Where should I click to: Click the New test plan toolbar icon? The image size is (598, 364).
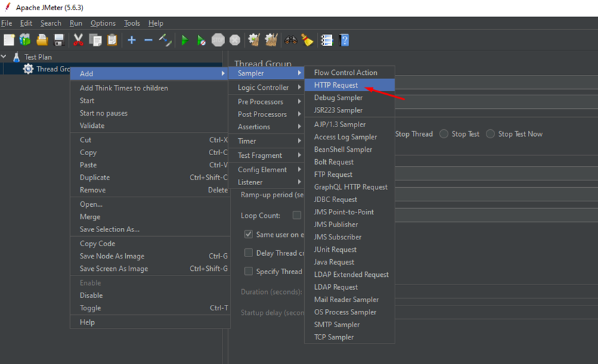(x=9, y=40)
